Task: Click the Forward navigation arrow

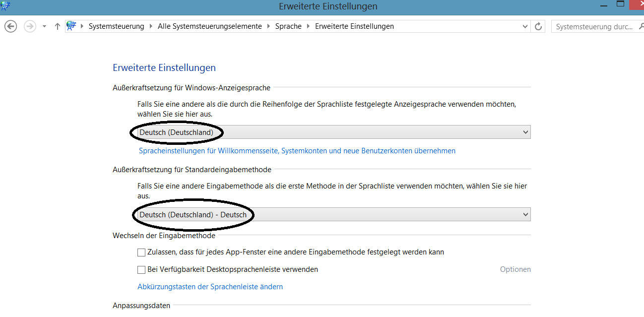Action: point(30,26)
